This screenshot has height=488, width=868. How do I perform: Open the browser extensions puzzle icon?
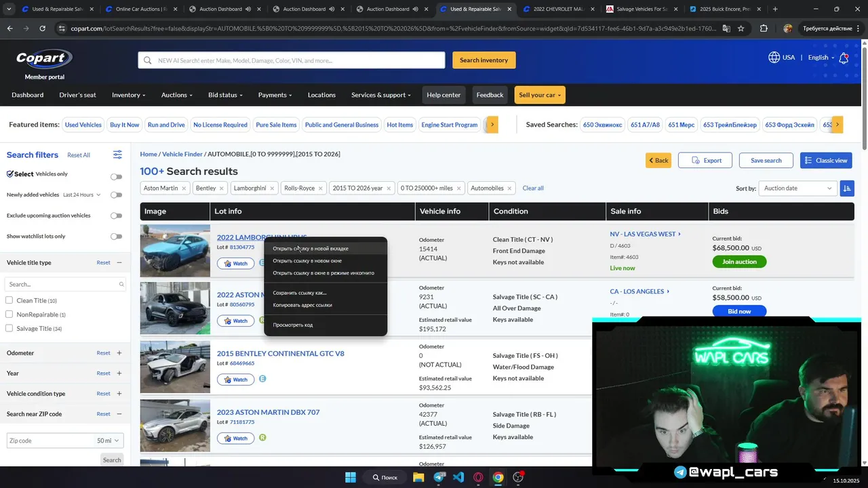764,28
